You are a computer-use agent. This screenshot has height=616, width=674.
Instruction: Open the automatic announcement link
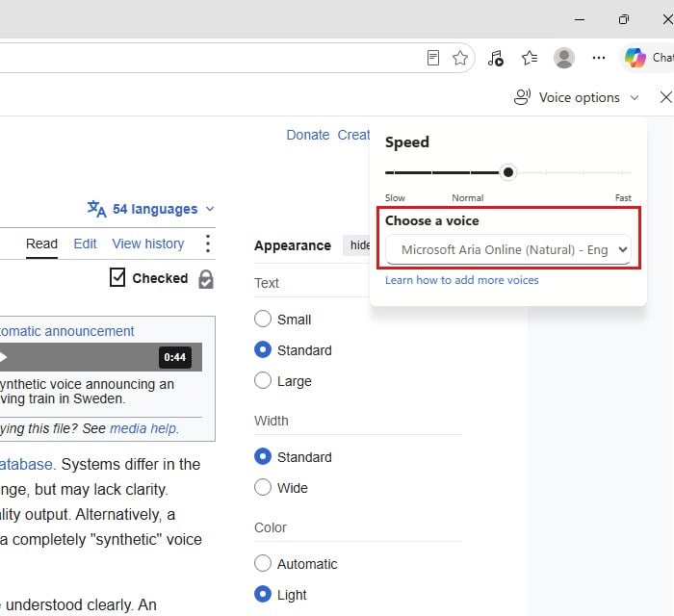pyautogui.click(x=66, y=331)
